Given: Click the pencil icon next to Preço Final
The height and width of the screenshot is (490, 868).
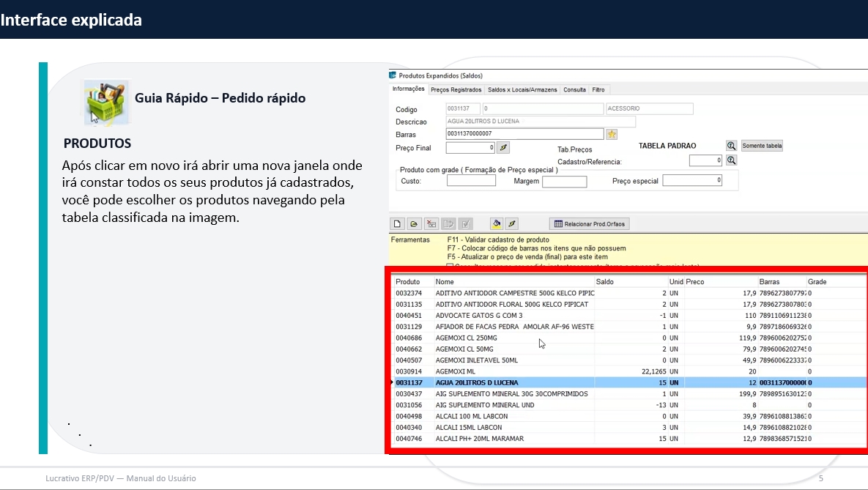Looking at the screenshot, I should 503,148.
